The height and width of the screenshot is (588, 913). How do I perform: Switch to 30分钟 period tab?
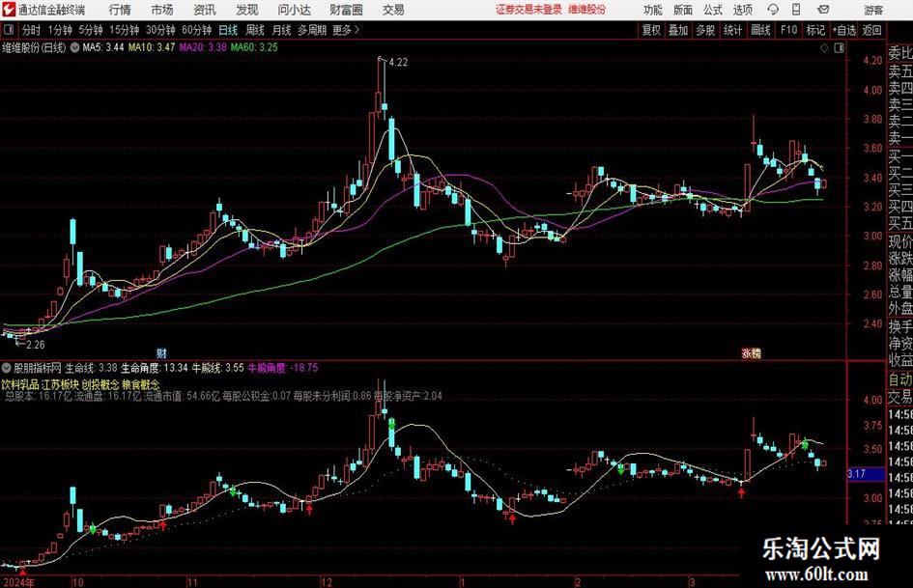160,30
